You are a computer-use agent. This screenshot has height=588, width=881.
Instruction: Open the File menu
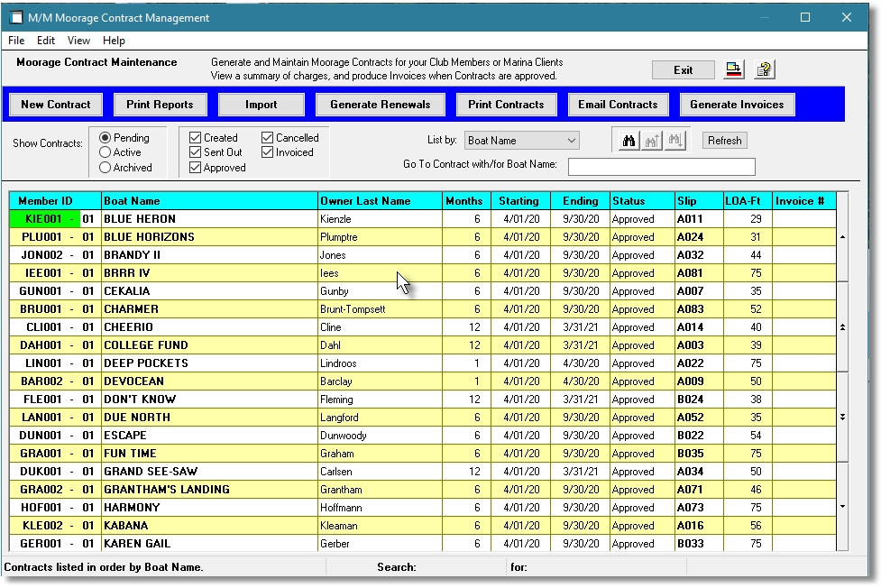pyautogui.click(x=16, y=41)
